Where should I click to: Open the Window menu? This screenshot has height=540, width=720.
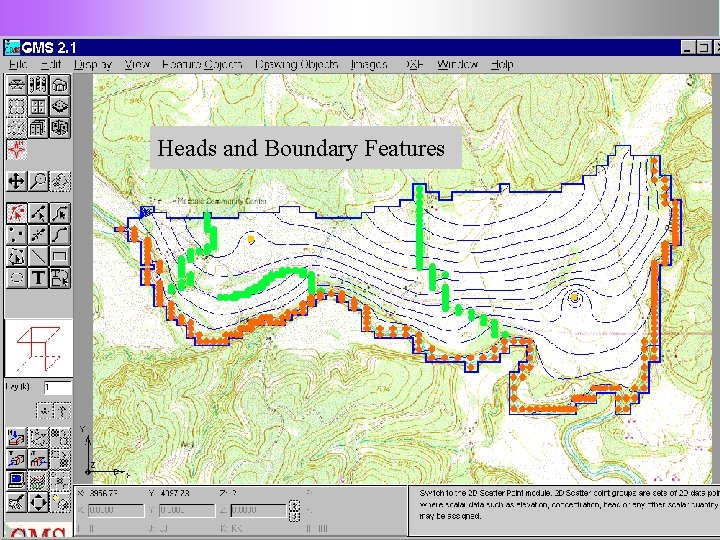pos(457,64)
